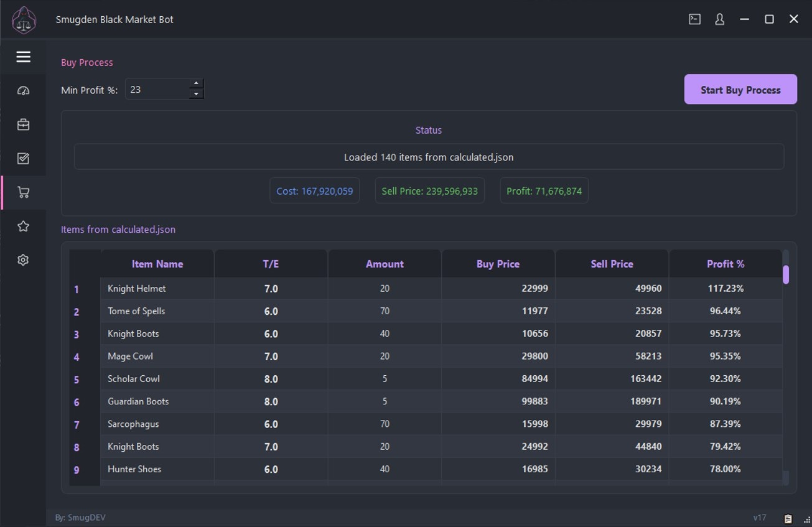Open the terminal console from the title bar
Image resolution: width=812 pixels, height=527 pixels.
coord(693,19)
